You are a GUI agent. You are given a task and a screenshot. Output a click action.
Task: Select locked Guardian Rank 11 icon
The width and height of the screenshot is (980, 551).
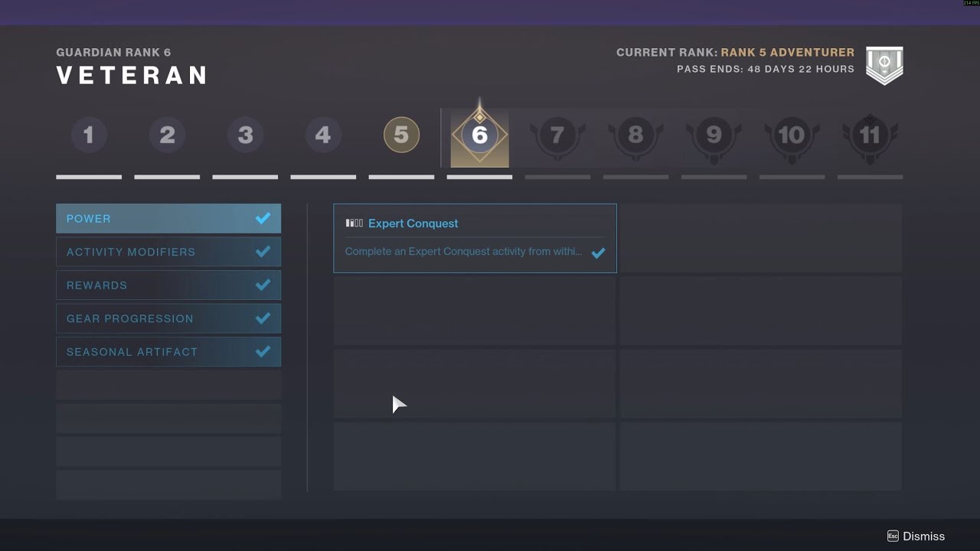[x=870, y=137]
